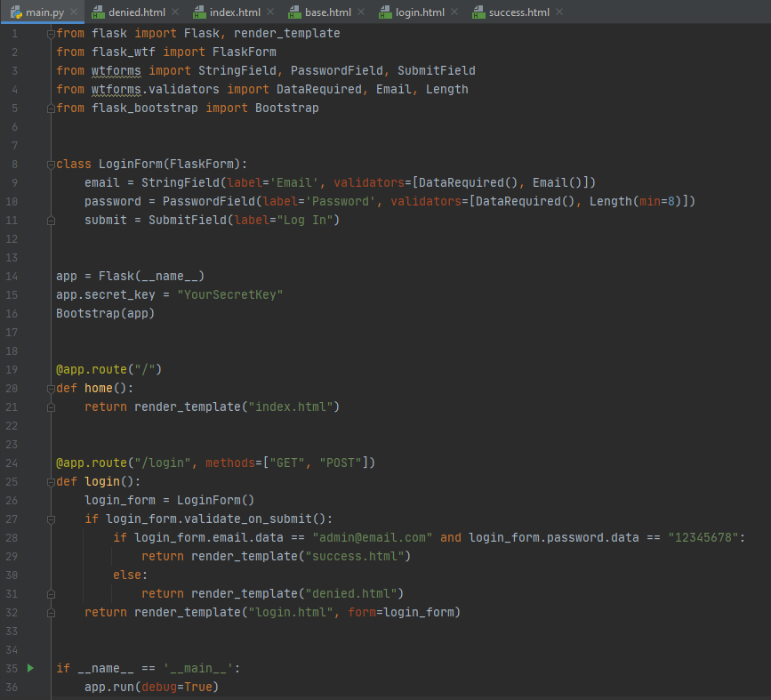Click the HTML file icon on denied.html tab
The width and height of the screenshot is (771, 700).
point(98,12)
